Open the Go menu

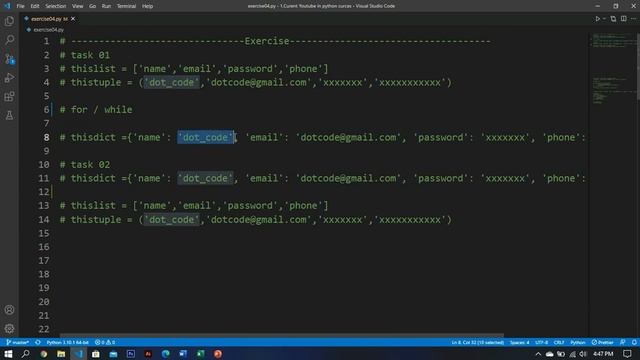coord(92,6)
